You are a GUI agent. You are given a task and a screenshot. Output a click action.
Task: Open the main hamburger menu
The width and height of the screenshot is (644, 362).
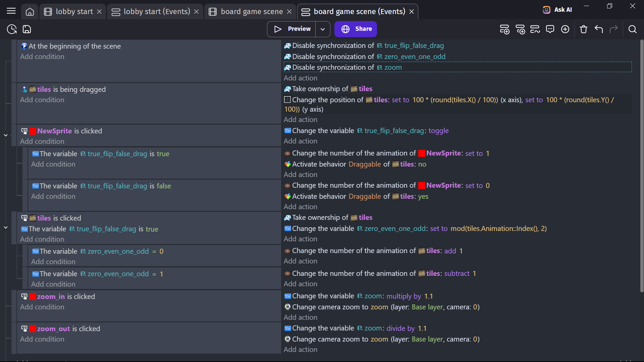11,11
